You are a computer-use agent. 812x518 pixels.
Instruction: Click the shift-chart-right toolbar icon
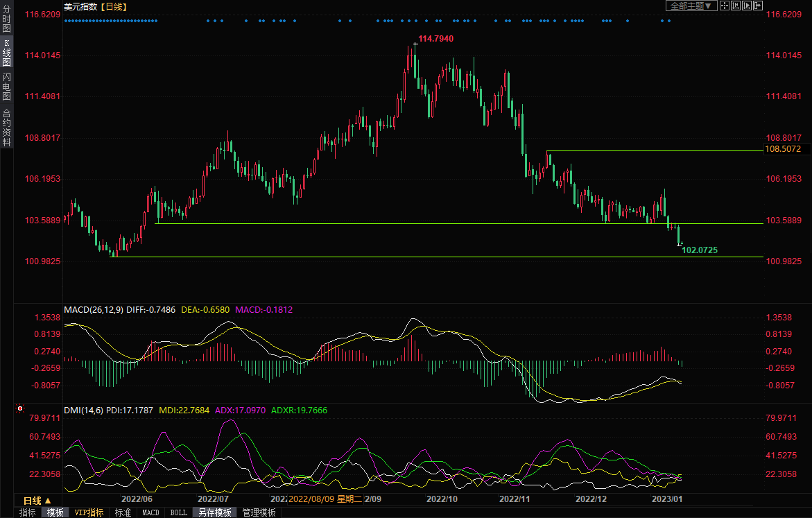point(758,6)
